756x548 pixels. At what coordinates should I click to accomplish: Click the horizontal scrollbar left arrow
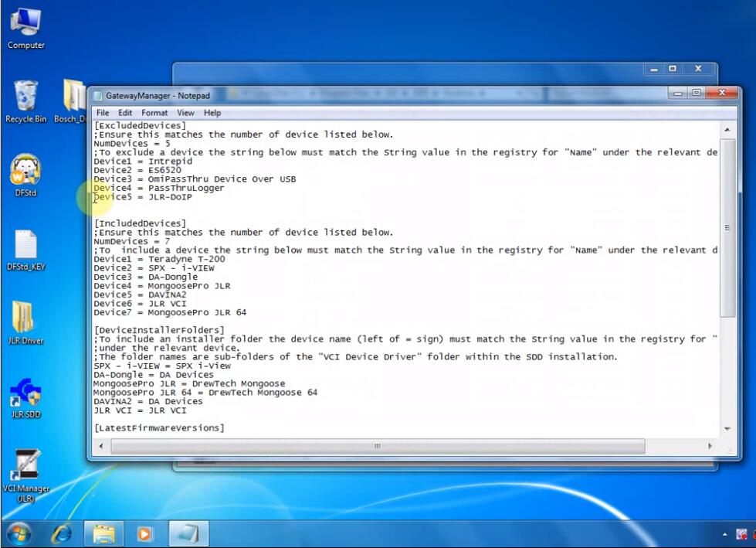[x=100, y=446]
